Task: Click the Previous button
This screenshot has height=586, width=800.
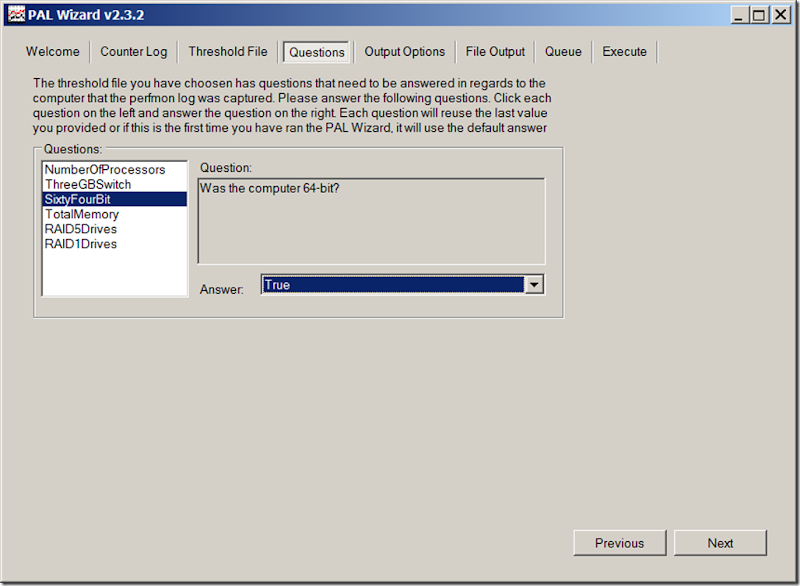Action: (x=619, y=543)
